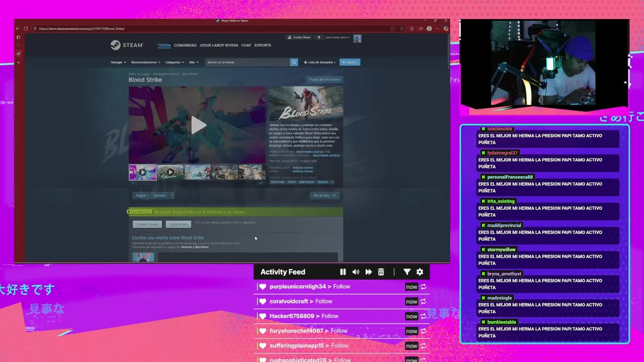Select third screenshot thumbnail
644x362 pixels.
tap(197, 172)
